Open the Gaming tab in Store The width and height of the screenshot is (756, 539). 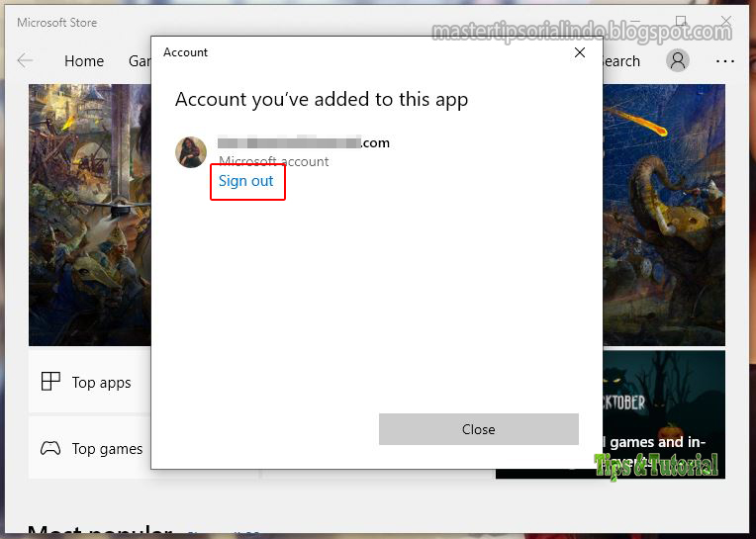pyautogui.click(x=140, y=61)
